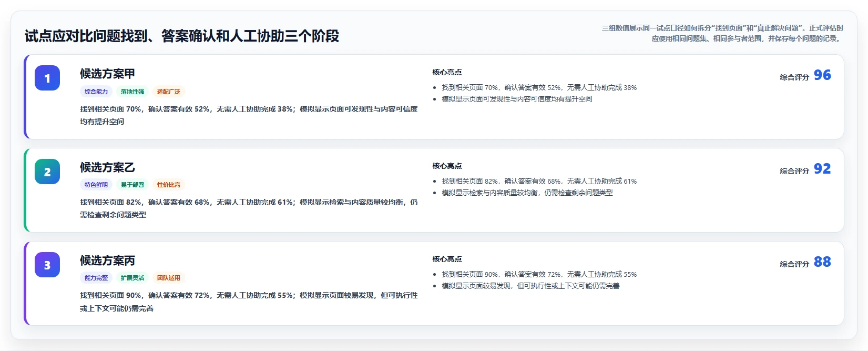
Task: Click the score value 92
Action: click(x=822, y=169)
